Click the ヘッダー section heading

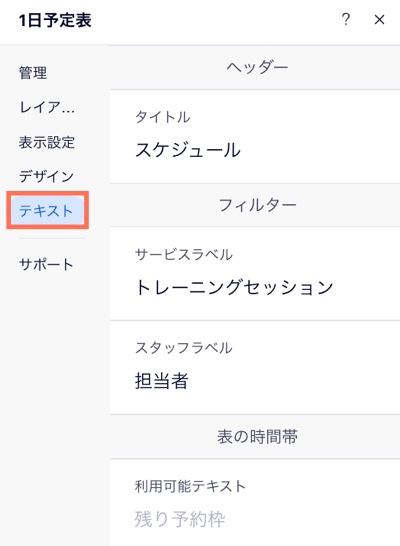pyautogui.click(x=257, y=67)
